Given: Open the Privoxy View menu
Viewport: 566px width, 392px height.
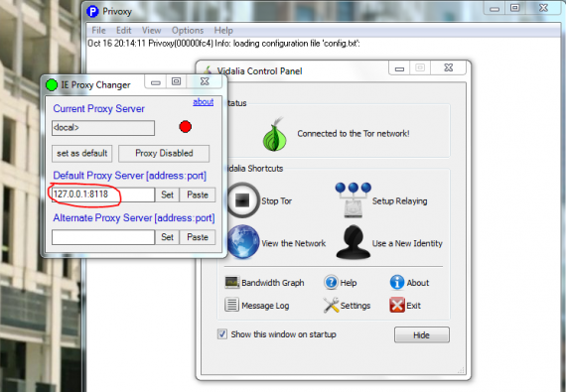Looking at the screenshot, I should 151,31.
